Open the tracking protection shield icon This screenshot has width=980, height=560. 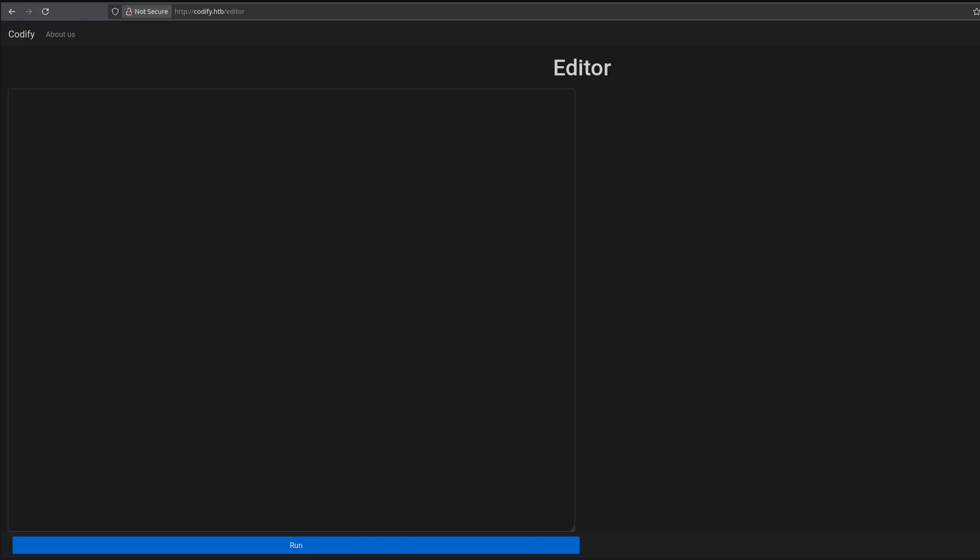[x=115, y=12]
